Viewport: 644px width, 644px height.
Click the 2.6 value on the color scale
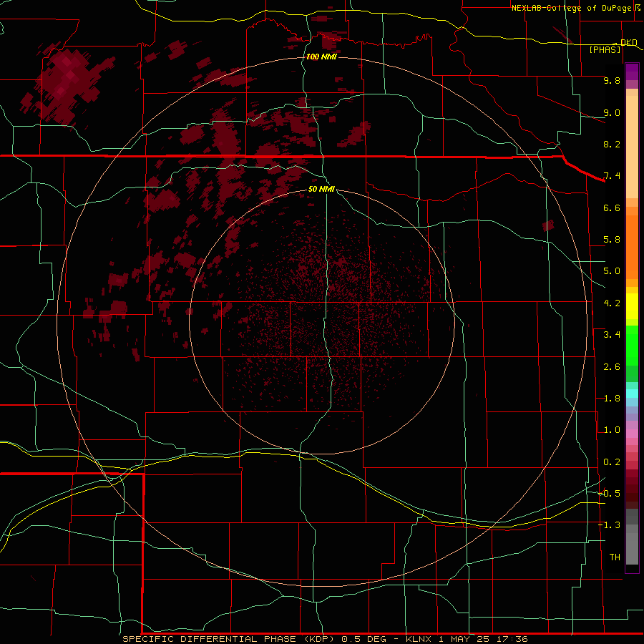(612, 367)
